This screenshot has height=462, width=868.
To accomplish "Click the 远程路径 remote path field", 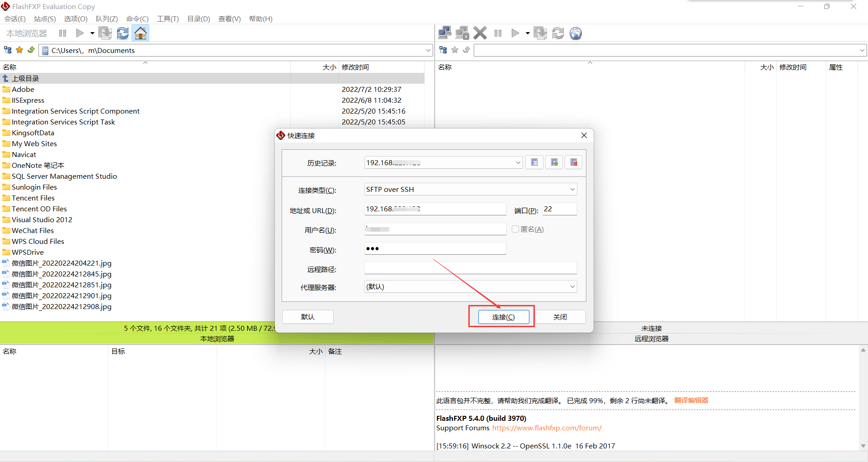I will click(471, 268).
